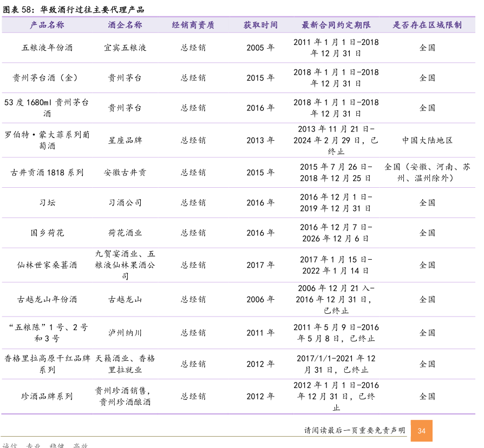Click the region cell listing 安徽、河南 exclusions
Image resolution: width=484 pixels, height=448 pixels.
(427, 173)
